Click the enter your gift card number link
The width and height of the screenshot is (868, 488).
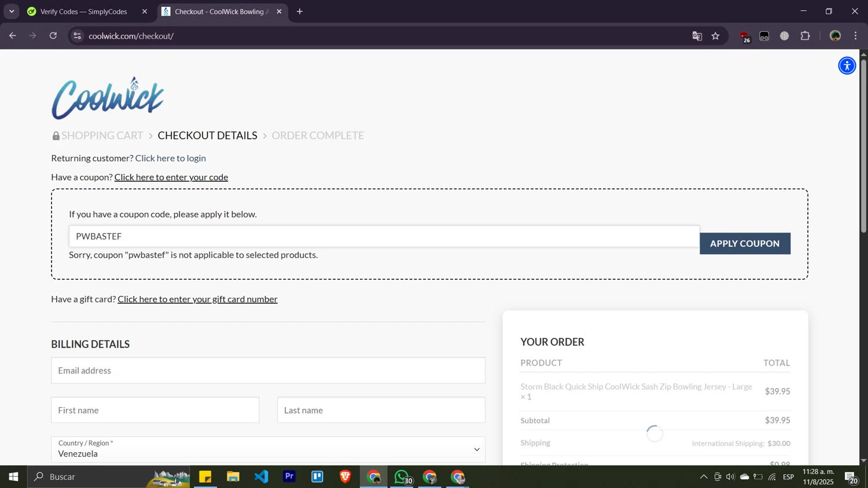(x=197, y=299)
